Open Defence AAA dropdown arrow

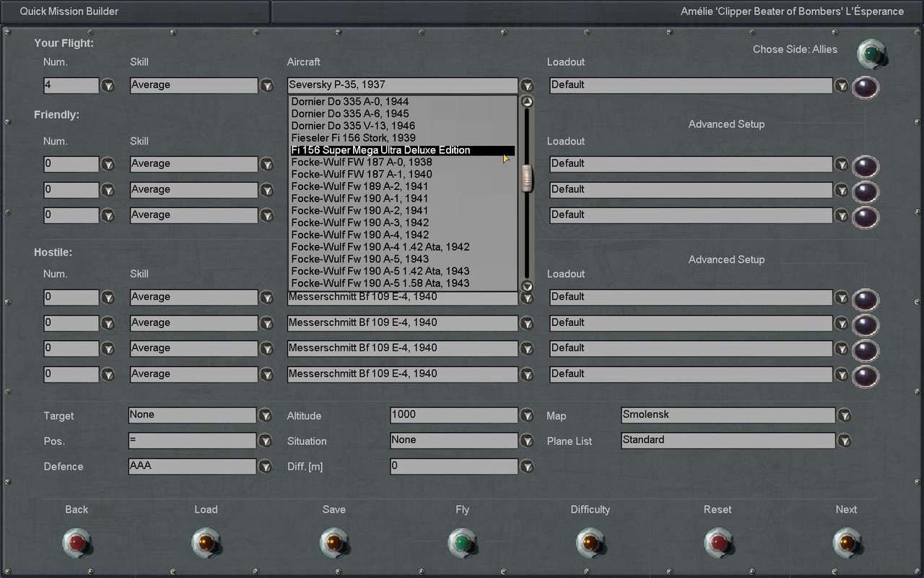265,467
